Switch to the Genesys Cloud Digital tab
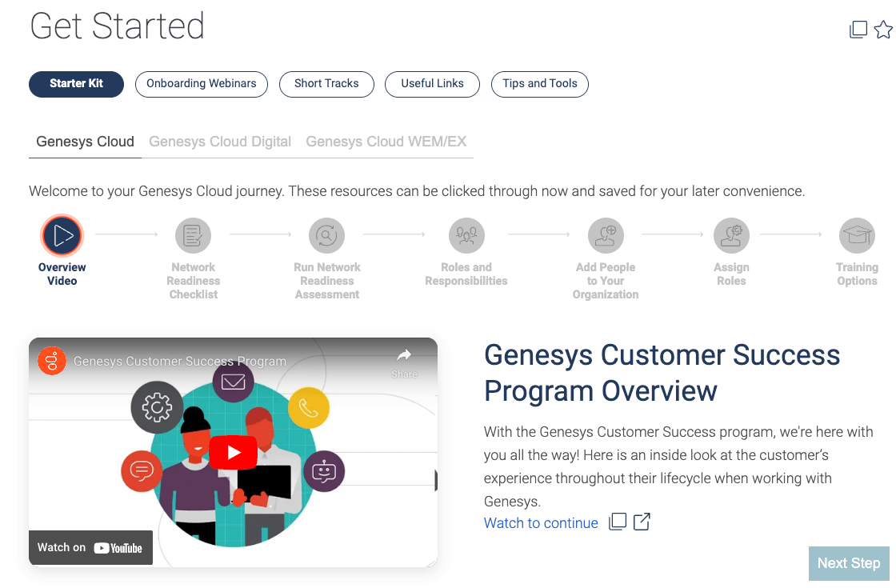 point(220,142)
